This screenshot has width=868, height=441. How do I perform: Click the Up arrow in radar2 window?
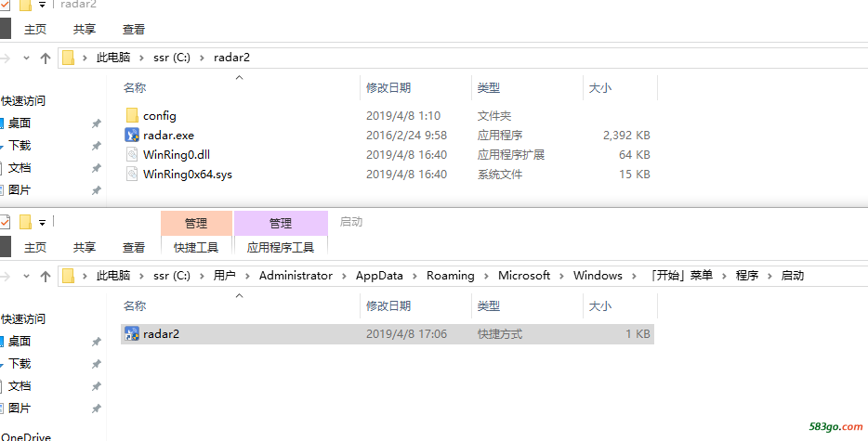click(x=46, y=58)
